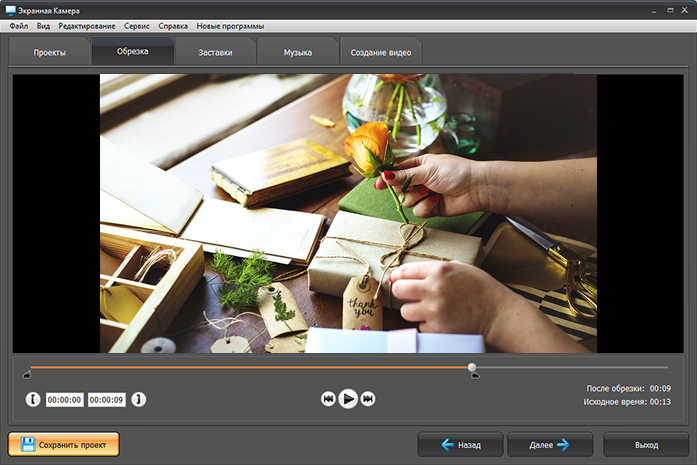The height and width of the screenshot is (465, 697).
Task: Open the Заставки tab
Action: pos(215,52)
